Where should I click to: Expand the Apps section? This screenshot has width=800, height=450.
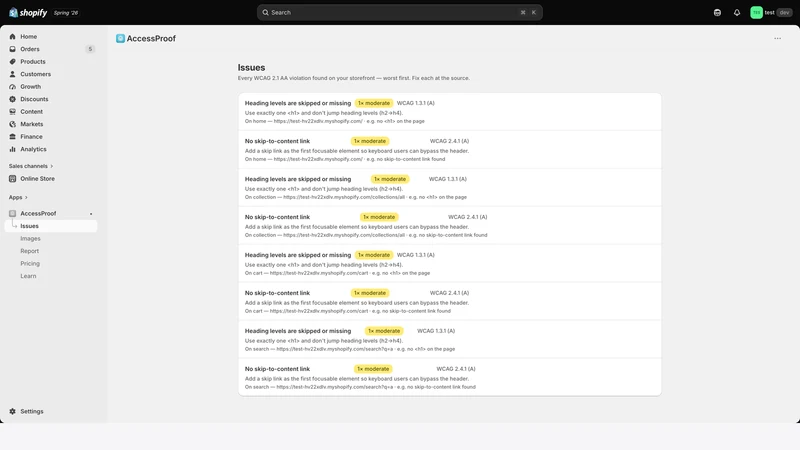pos(18,197)
